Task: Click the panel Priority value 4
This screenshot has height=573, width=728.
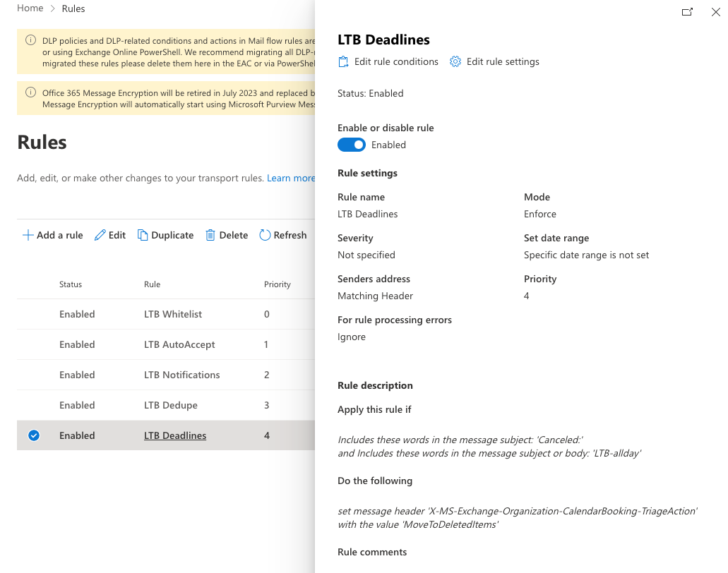Action: click(527, 296)
